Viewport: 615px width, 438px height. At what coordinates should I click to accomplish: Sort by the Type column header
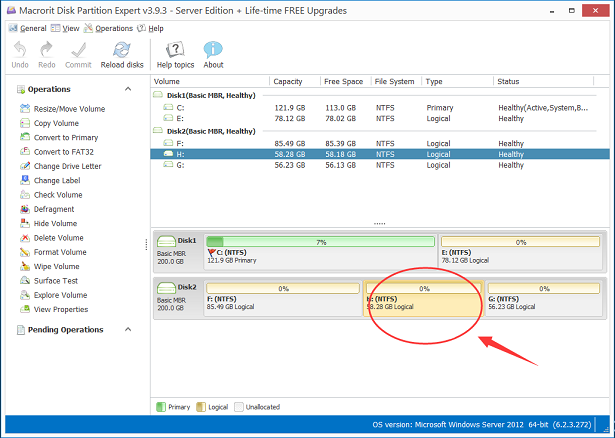tap(457, 81)
